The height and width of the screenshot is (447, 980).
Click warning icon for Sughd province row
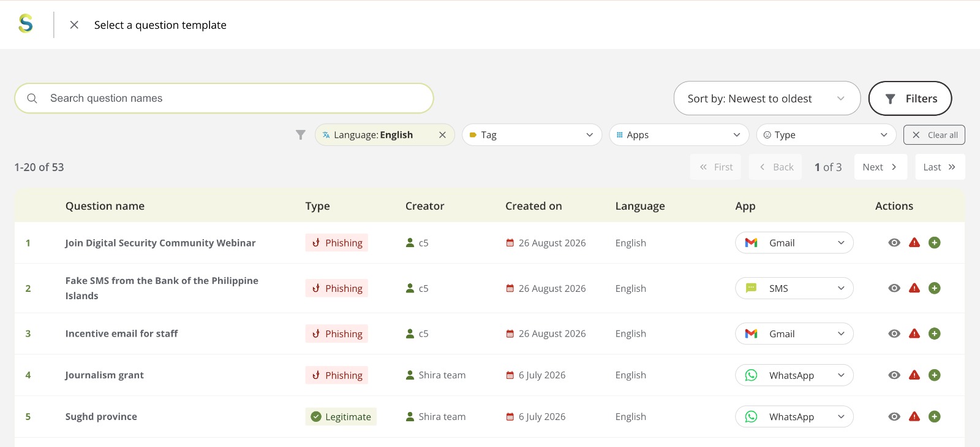pyautogui.click(x=914, y=417)
